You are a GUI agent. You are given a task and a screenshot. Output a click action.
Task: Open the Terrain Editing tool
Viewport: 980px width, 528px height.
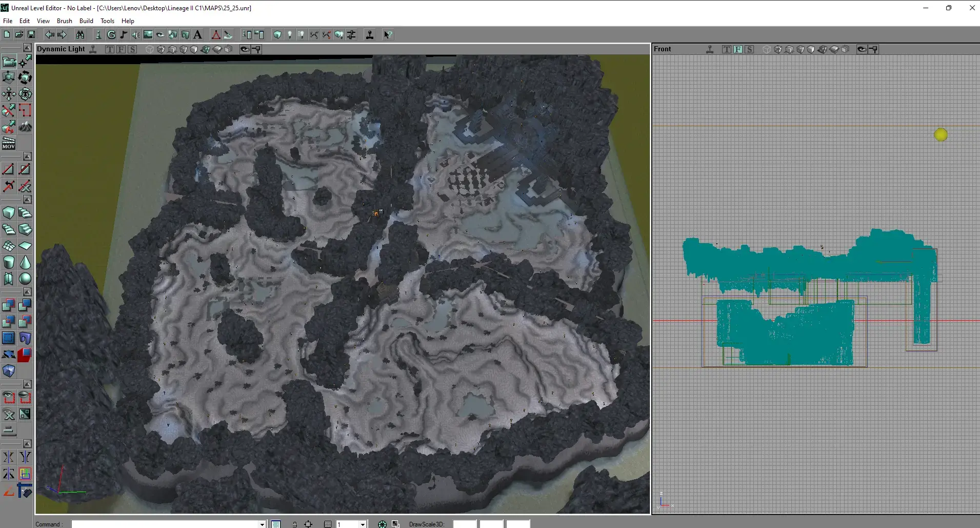point(25,127)
